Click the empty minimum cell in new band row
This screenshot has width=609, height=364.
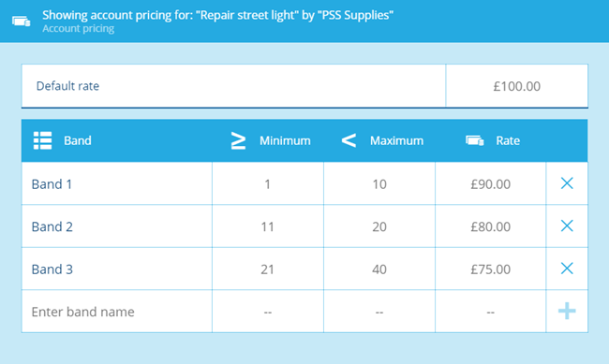pos(268,312)
